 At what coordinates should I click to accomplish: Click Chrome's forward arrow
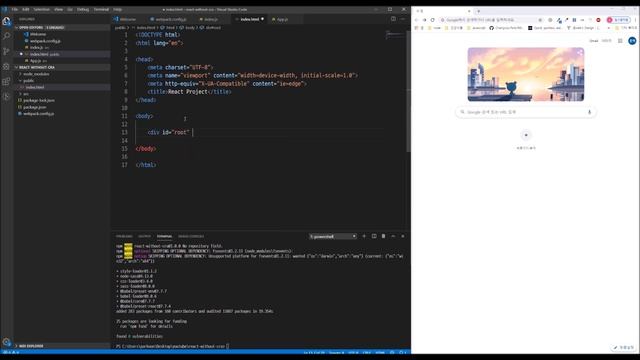tap(424, 20)
